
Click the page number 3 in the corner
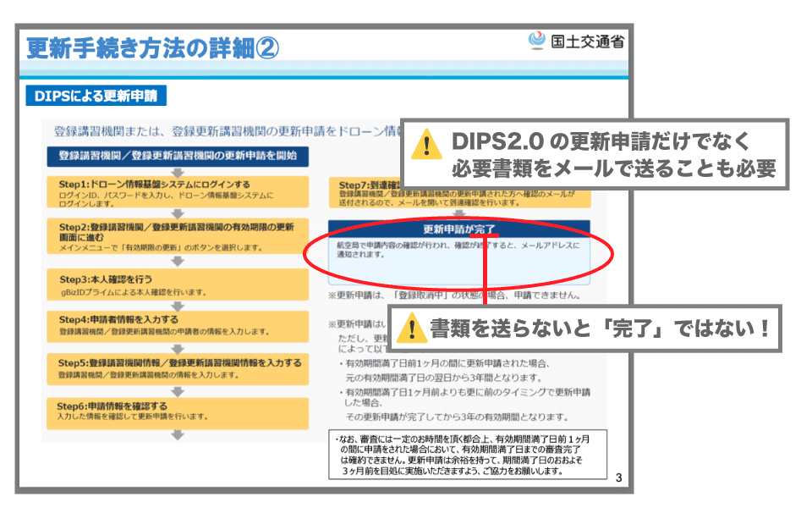[x=618, y=478]
